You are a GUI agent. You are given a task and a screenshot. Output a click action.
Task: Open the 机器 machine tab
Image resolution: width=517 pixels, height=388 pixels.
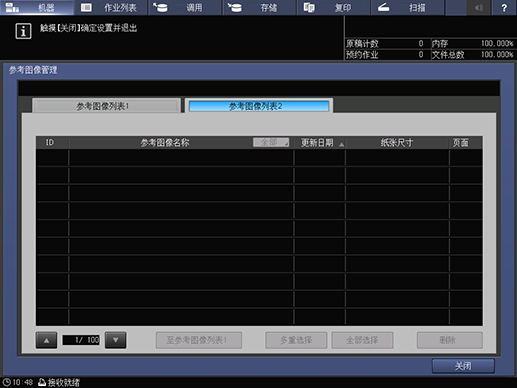click(x=37, y=7)
